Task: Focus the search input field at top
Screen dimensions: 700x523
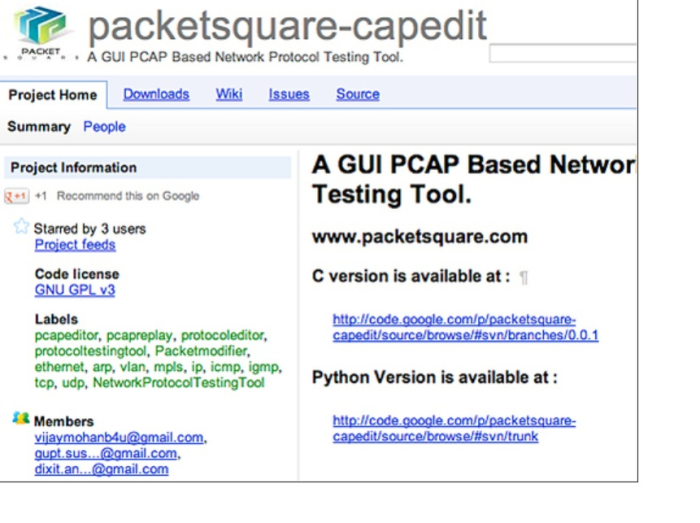Action: click(562, 54)
